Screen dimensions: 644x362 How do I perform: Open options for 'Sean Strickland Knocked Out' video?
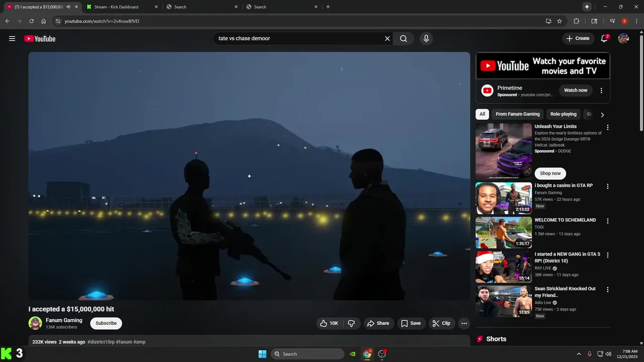pos(608,290)
